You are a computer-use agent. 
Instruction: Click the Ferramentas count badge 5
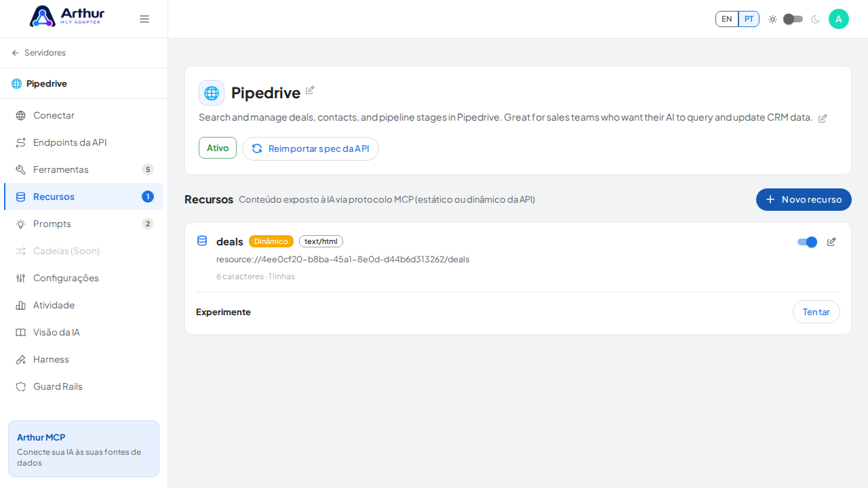148,169
